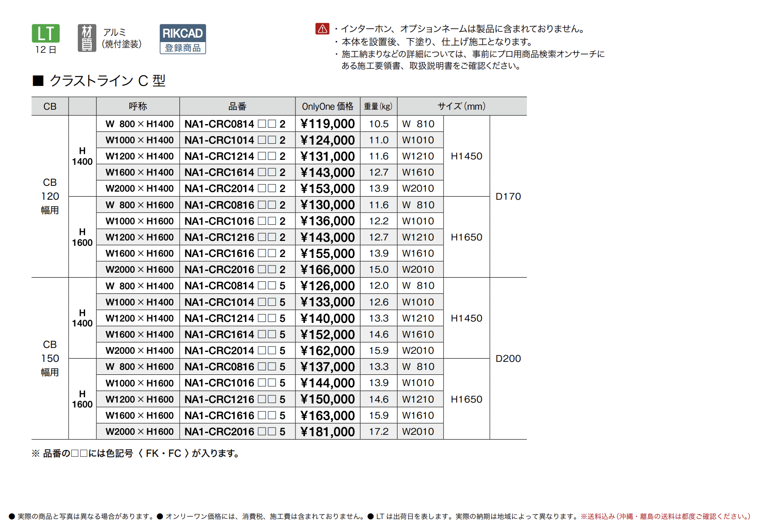Click the インターホン、オプションネーム notice line
The image size is (762, 532).
(460, 29)
